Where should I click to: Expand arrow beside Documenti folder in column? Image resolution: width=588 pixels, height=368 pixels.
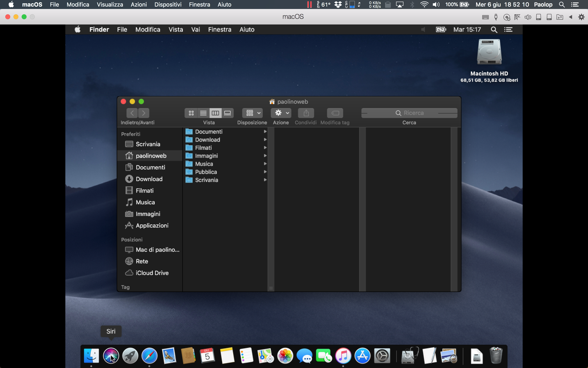click(x=265, y=132)
